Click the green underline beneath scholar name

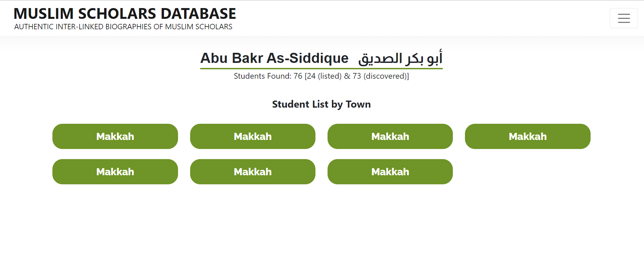point(321,69)
